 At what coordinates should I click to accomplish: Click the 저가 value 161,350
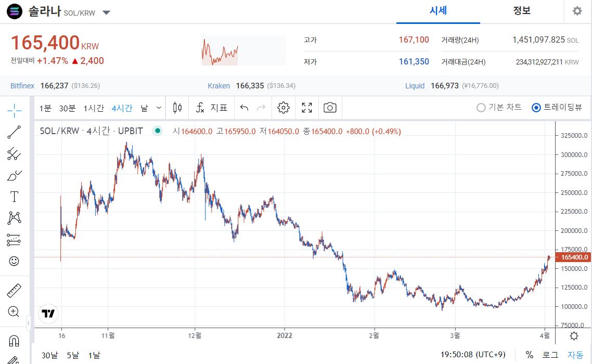[x=414, y=61]
